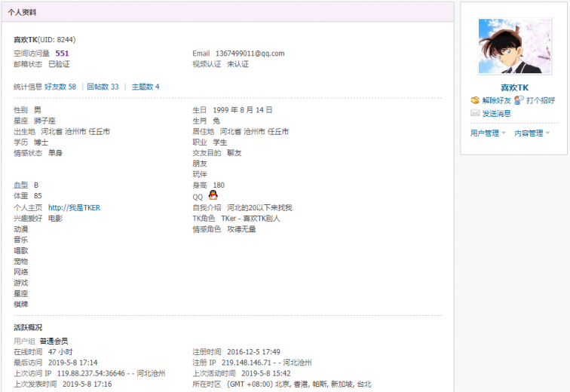Click the 玩伴 friendship purpose entry
This screenshot has width=570, height=392.
click(200, 174)
